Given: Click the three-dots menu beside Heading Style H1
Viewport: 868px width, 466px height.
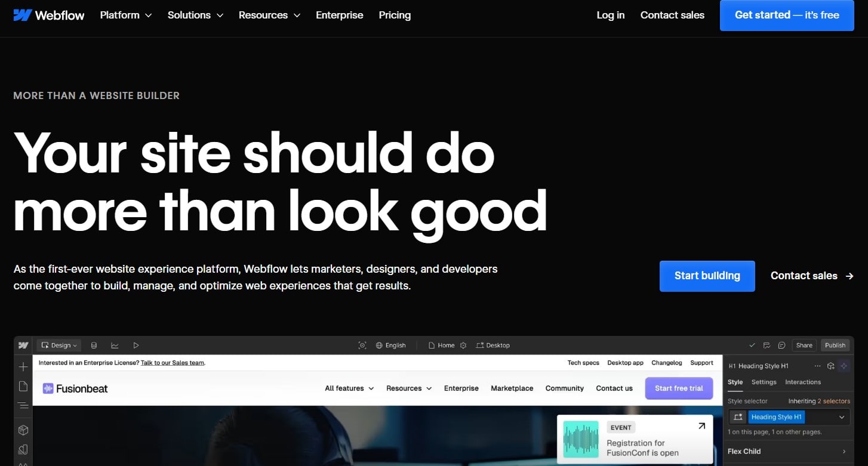Looking at the screenshot, I should click(817, 366).
